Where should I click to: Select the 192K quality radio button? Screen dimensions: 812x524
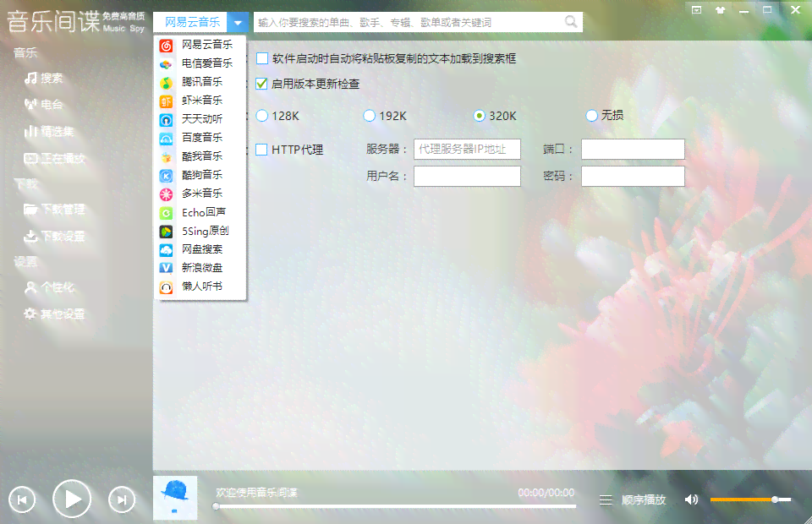click(370, 116)
